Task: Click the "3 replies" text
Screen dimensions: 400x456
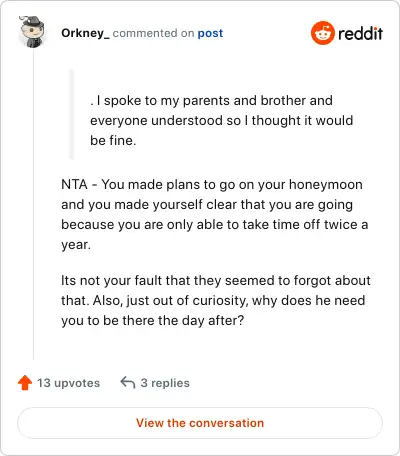Action: pyautogui.click(x=165, y=383)
